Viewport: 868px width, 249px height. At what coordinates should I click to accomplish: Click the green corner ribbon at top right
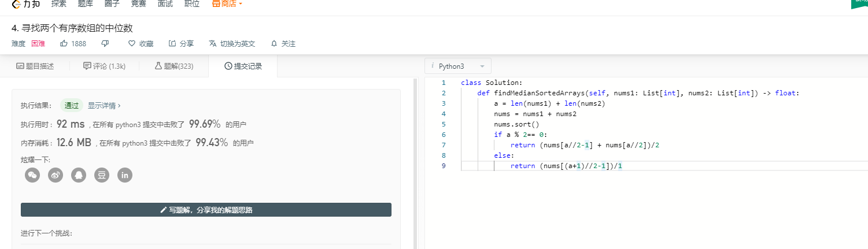[859, 3]
